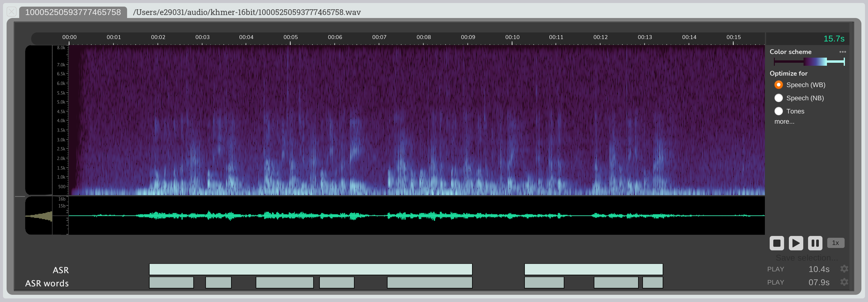The image size is (868, 302).
Task: Pause the audio playback
Action: tap(815, 243)
